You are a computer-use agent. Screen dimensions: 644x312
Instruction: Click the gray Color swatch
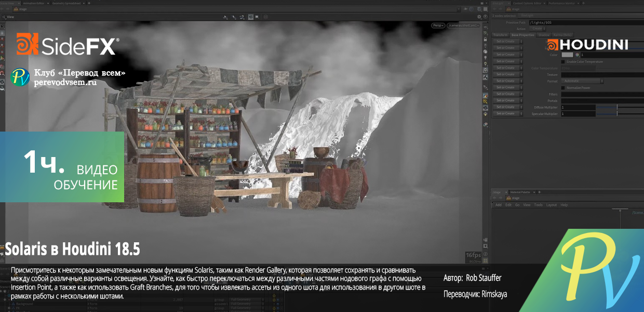click(567, 55)
